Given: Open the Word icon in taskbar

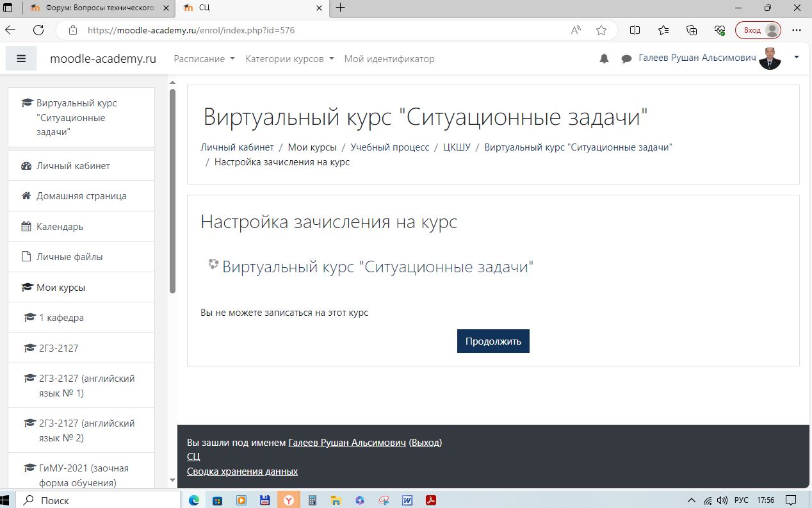Looking at the screenshot, I should [x=407, y=500].
